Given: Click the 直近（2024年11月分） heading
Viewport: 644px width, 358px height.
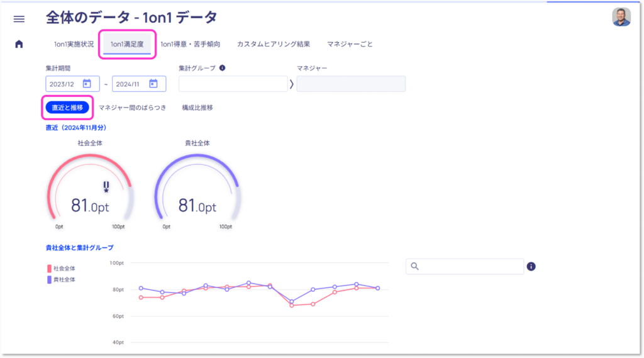Looking at the screenshot, I should point(76,128).
